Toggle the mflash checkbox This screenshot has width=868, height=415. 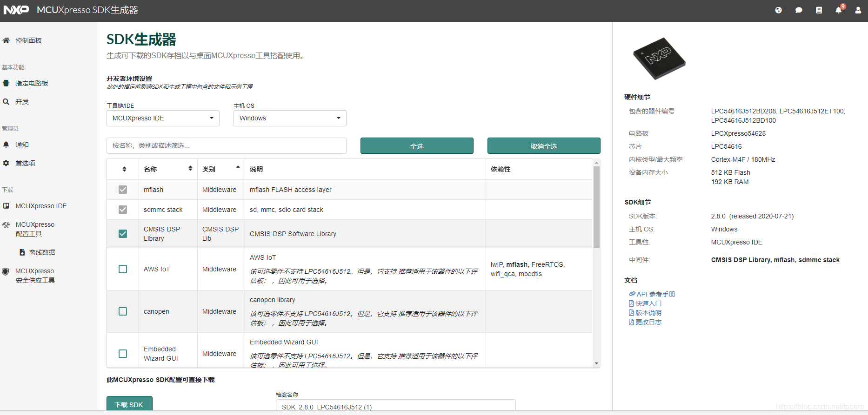point(123,190)
